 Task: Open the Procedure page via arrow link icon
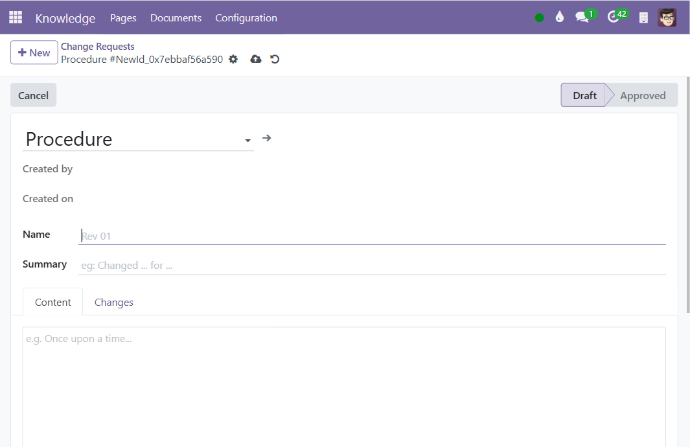(266, 138)
